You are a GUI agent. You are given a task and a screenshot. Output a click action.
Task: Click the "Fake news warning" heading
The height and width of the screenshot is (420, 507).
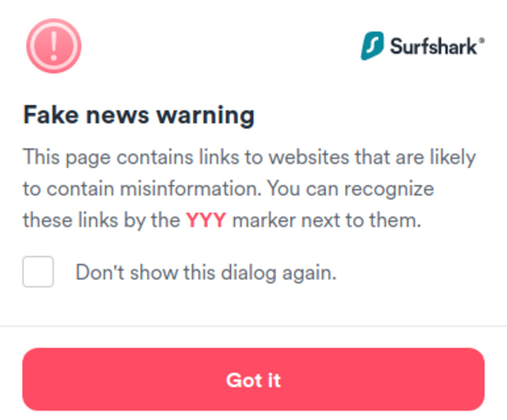pos(139,115)
